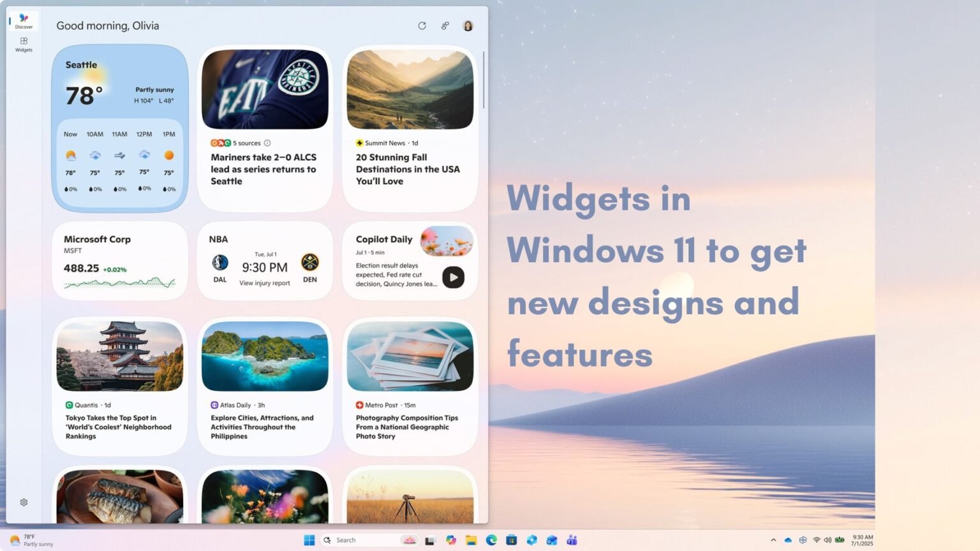
Task: Open the 78°F weather widget on the taskbar
Action: 26,540
